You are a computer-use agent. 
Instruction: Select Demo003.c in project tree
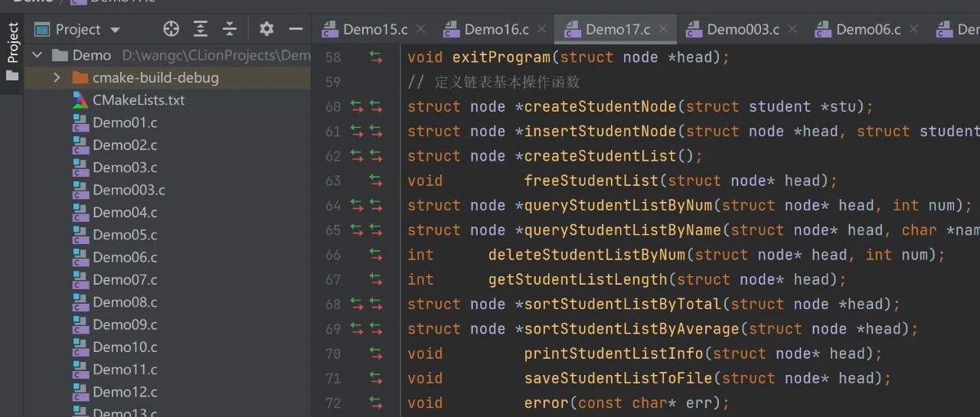point(129,190)
